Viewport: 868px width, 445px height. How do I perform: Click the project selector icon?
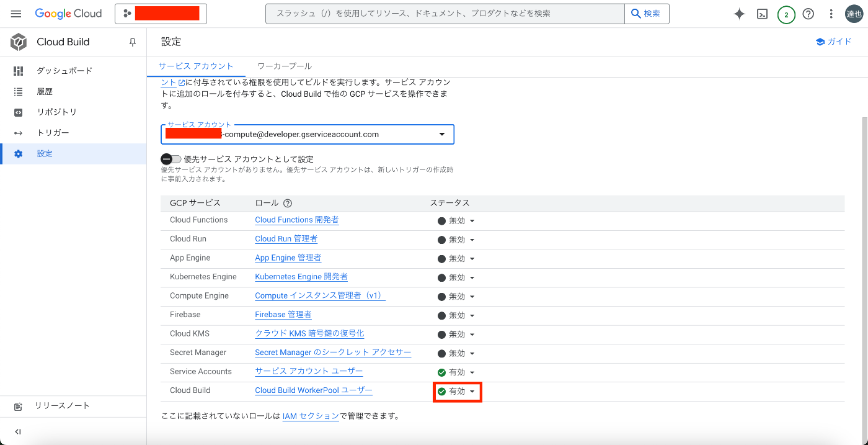[x=127, y=14]
